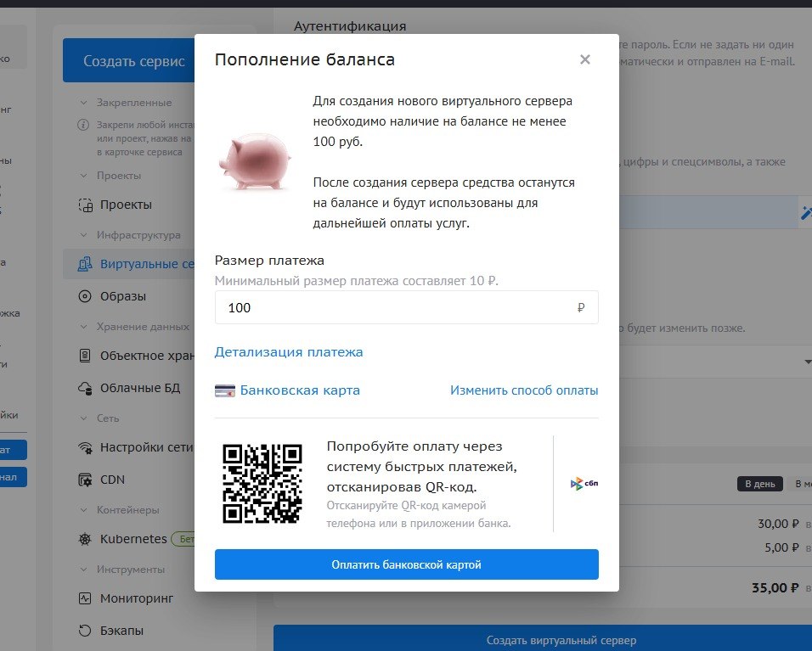Collapse the Инструменты sidebar section
This screenshot has height=651, width=812.
click(83, 570)
